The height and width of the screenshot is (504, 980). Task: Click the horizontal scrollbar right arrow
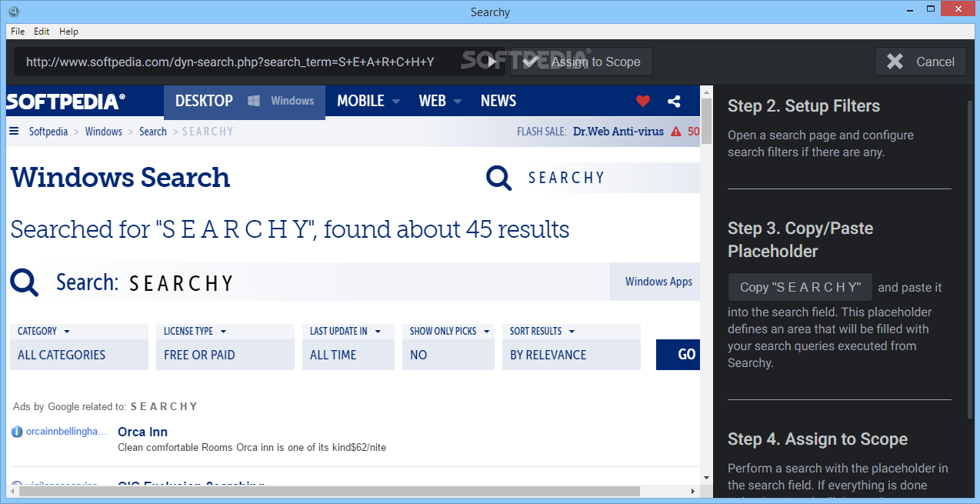tap(693, 491)
